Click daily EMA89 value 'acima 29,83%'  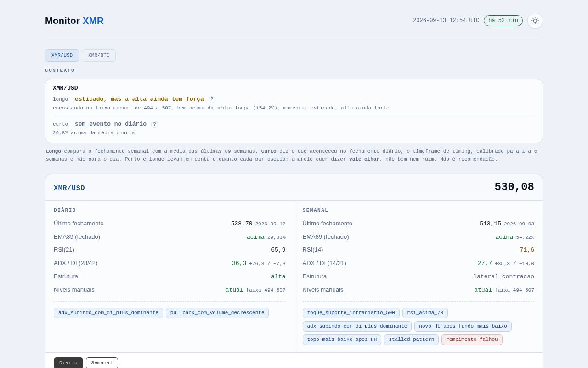point(266,237)
